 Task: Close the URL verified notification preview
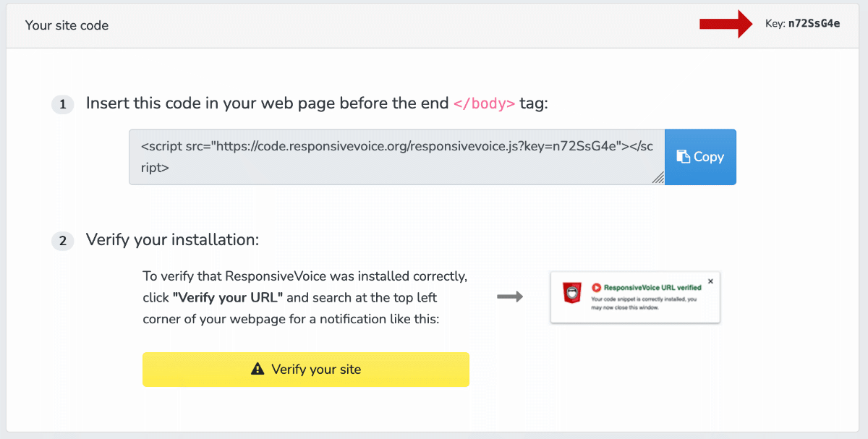(x=710, y=281)
